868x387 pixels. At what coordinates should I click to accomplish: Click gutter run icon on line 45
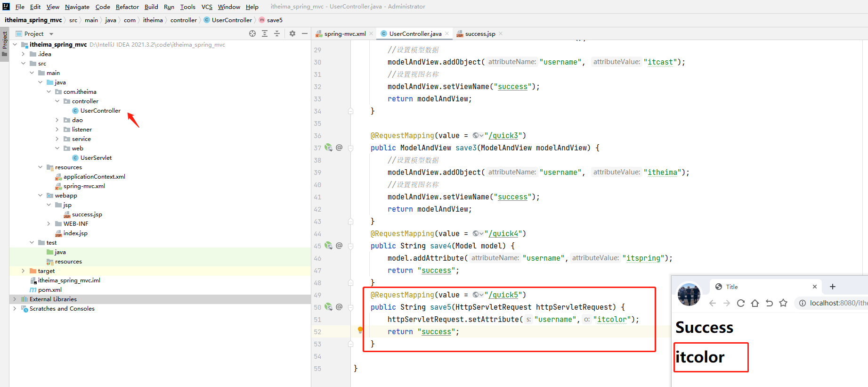(328, 246)
